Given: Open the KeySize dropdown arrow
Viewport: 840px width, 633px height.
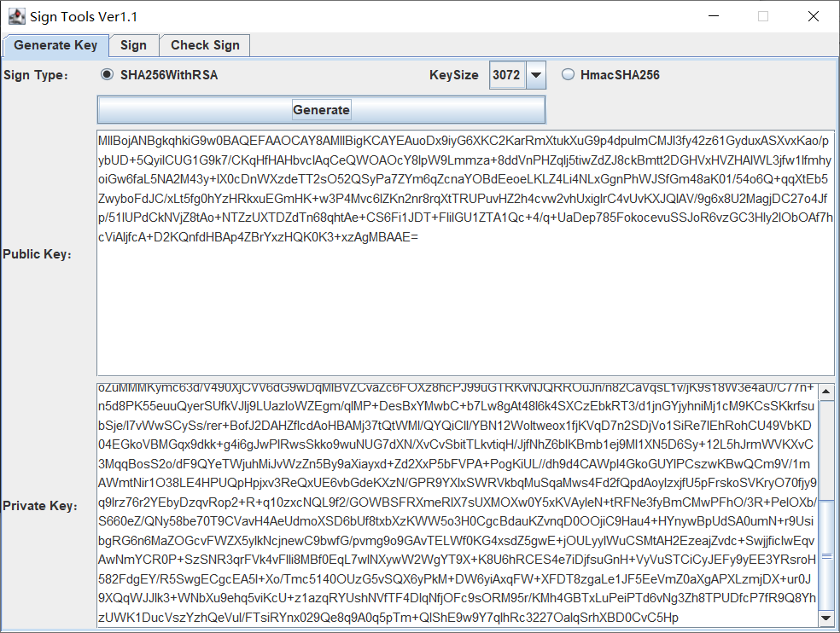Looking at the screenshot, I should pyautogui.click(x=536, y=75).
